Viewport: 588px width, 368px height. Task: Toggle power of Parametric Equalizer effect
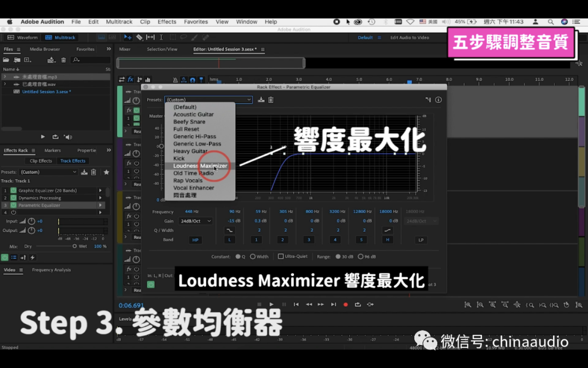click(x=14, y=205)
